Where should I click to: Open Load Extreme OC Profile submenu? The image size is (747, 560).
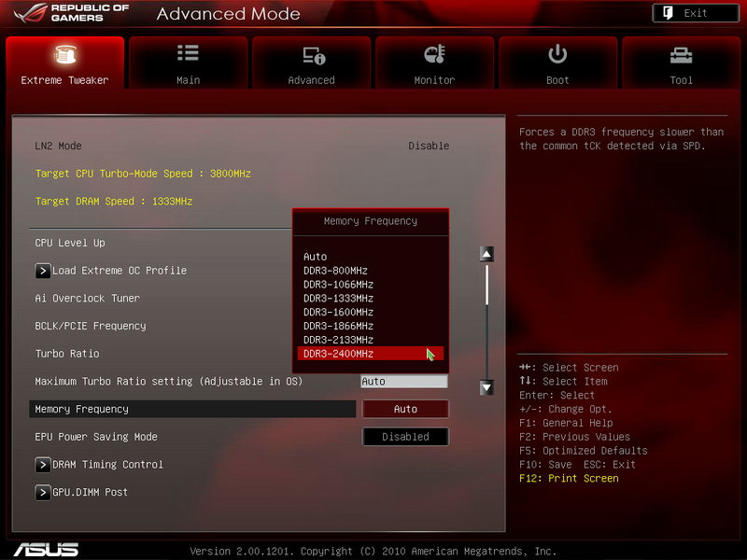point(120,271)
